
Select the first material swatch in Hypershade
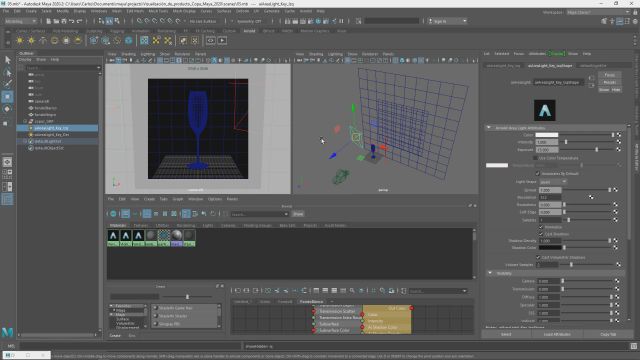(x=113, y=238)
